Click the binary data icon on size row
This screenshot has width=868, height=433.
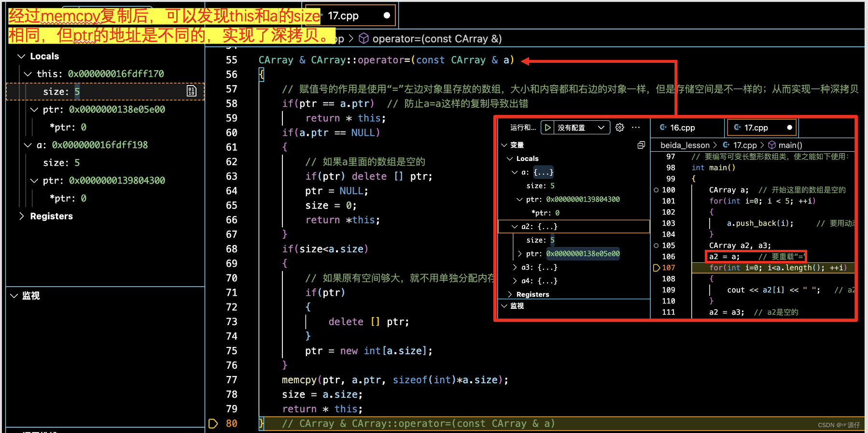[192, 91]
